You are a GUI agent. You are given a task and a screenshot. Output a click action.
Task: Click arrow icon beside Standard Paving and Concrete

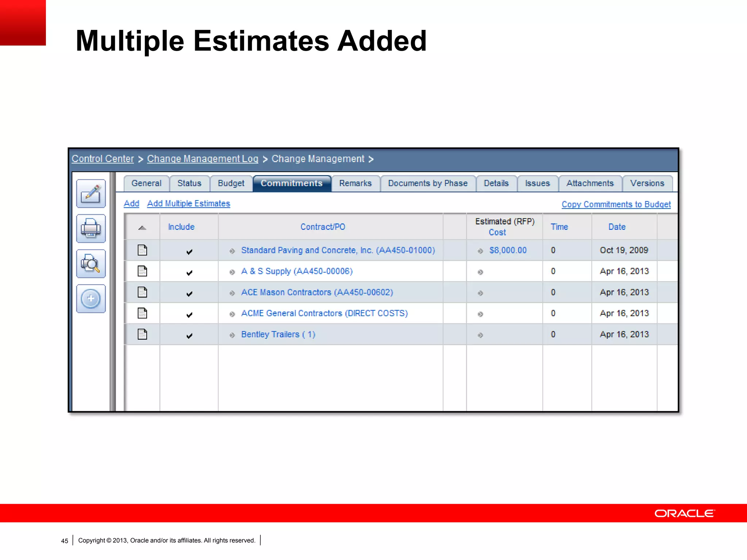pos(232,251)
